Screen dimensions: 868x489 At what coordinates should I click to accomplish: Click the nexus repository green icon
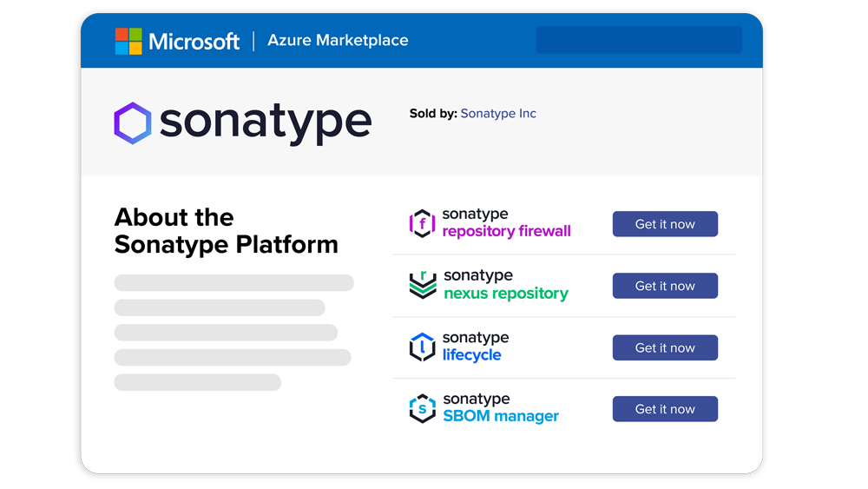click(423, 285)
